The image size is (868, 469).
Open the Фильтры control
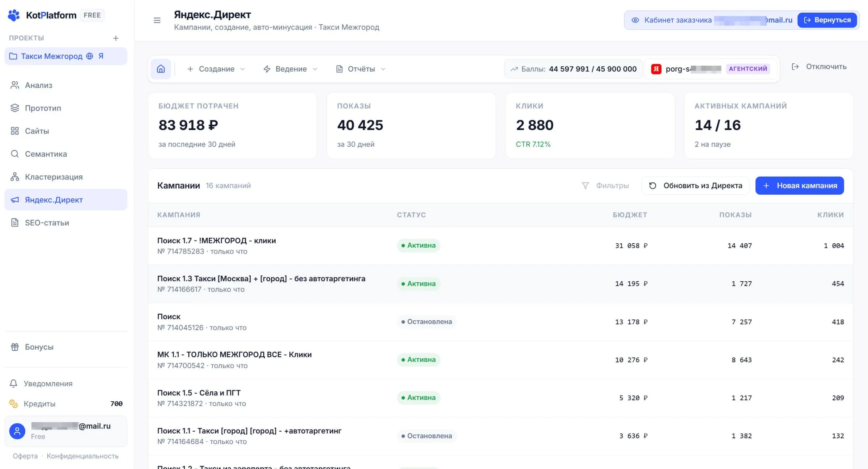[605, 185]
